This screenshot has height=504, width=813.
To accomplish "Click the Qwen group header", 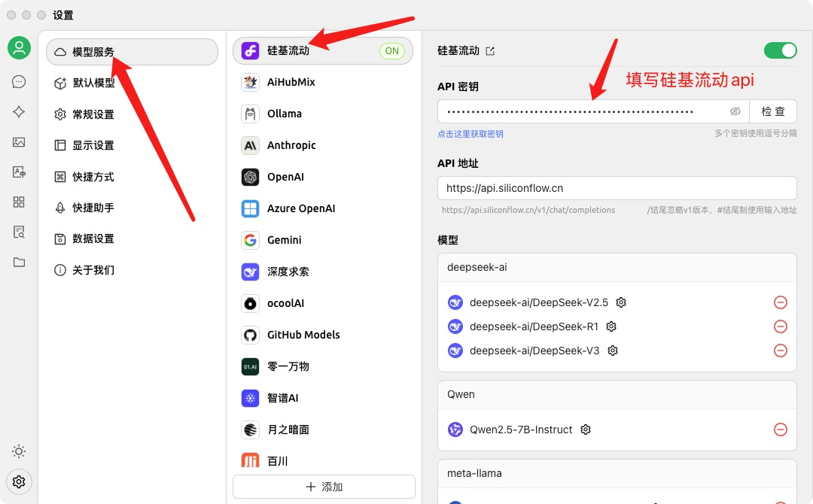I will pos(617,394).
